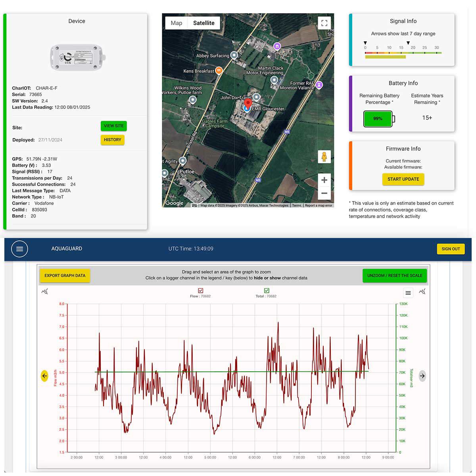476x476 pixels.
Task: Go to next graph time period
Action: click(422, 376)
